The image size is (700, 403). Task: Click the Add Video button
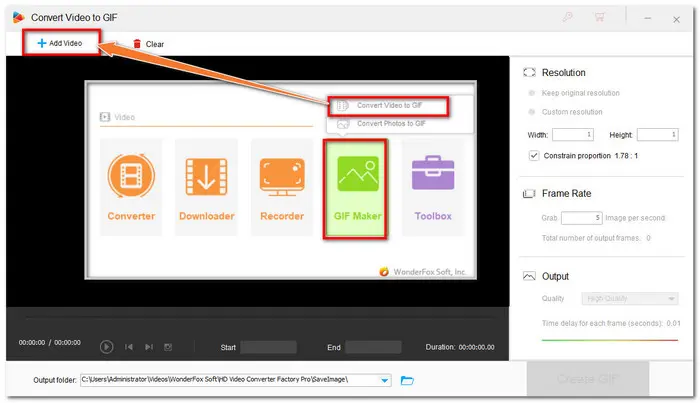click(x=60, y=43)
